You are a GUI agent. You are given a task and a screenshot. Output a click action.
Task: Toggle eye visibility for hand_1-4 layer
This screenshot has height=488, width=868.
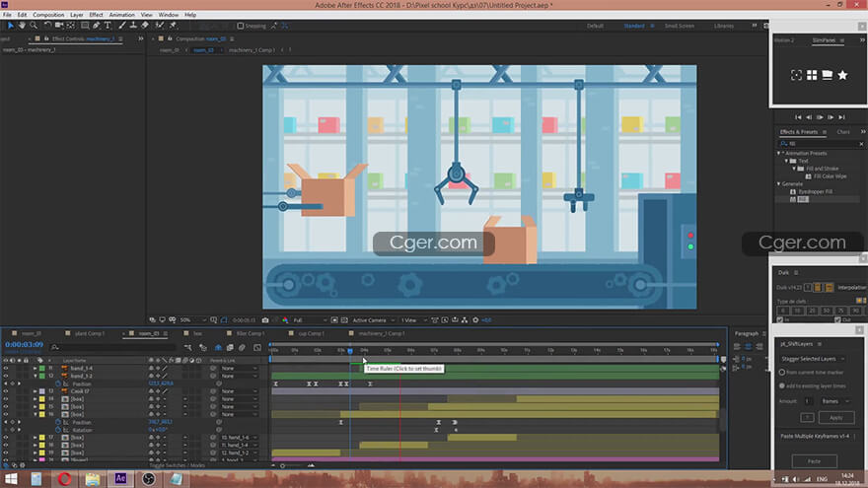click(x=6, y=368)
